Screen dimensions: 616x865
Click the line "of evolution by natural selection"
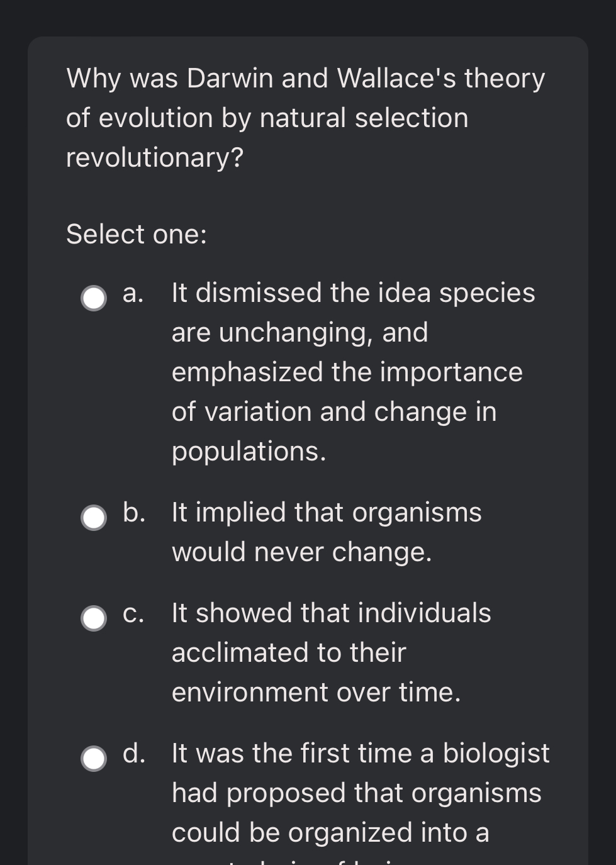click(x=267, y=118)
